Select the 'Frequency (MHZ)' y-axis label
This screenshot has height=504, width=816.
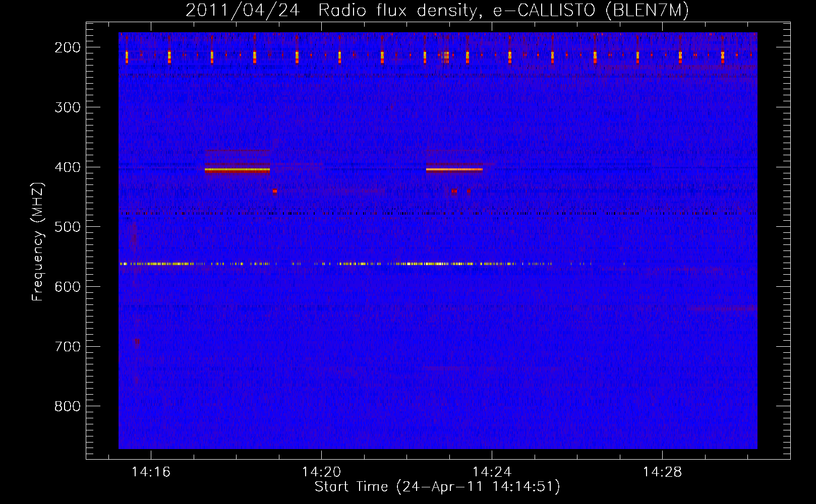coord(38,242)
